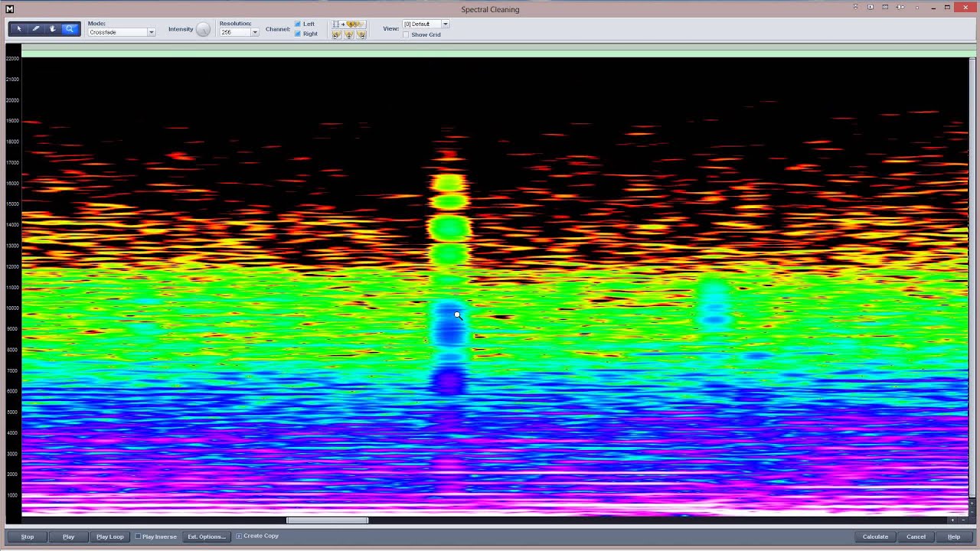Click the 1000 frequency axis label
Screen dimensions: 980x551
click(12, 495)
